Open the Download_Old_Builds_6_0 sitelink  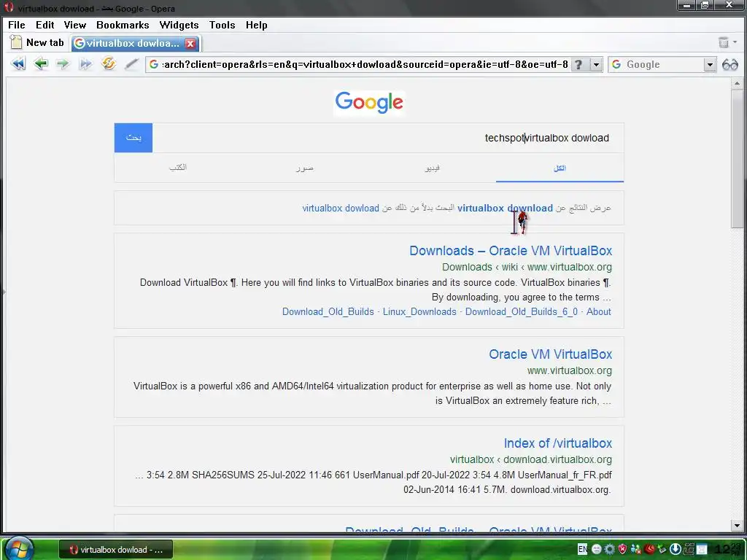pyautogui.click(x=521, y=311)
